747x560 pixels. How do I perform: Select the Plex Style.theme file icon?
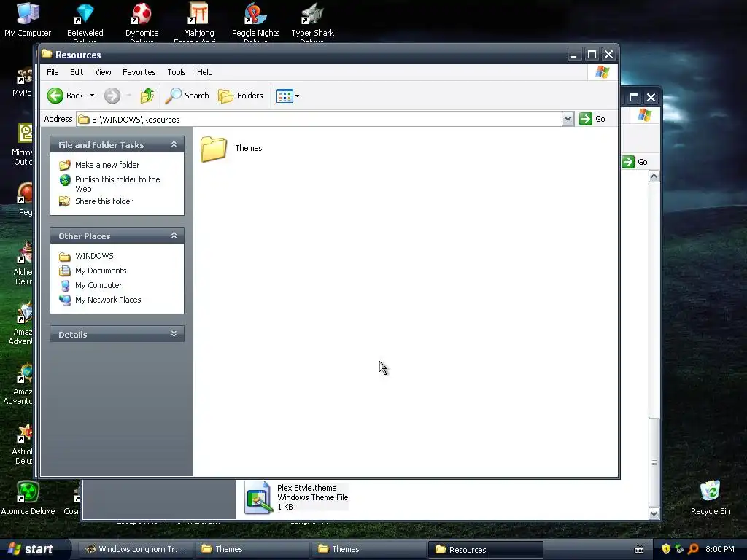tap(258, 497)
